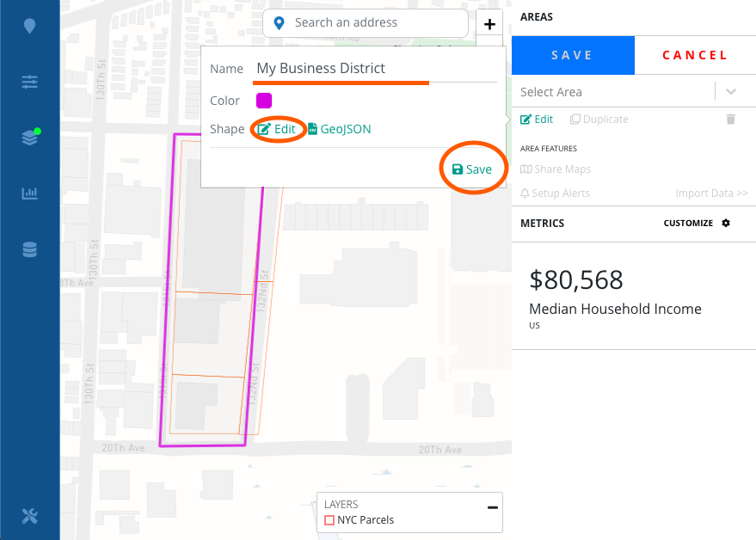This screenshot has width=756, height=540.
Task: Open the GeoJSON shape option
Action: click(x=340, y=129)
